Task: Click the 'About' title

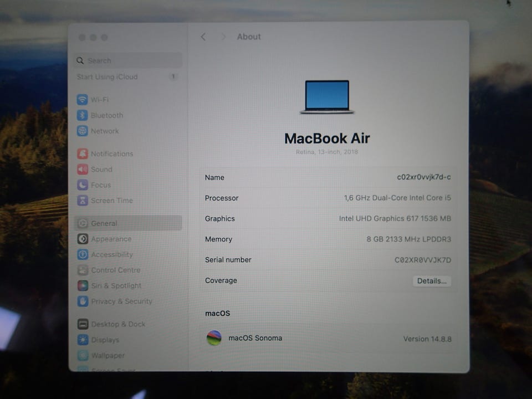Action: tap(249, 37)
